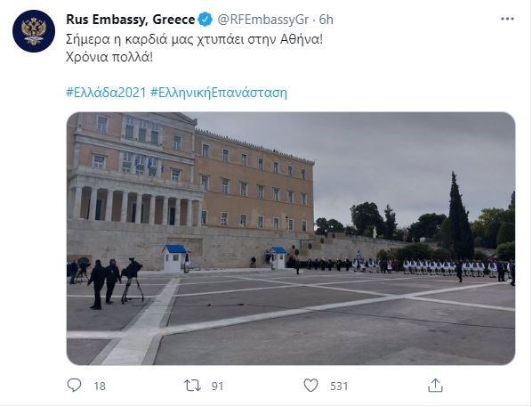Open the @RFEmbassyGr handle link
532x407 pixels.
coord(263,20)
